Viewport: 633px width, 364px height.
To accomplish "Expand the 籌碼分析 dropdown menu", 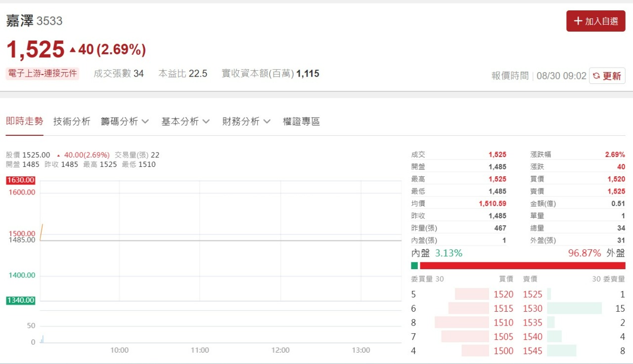I will coord(125,121).
